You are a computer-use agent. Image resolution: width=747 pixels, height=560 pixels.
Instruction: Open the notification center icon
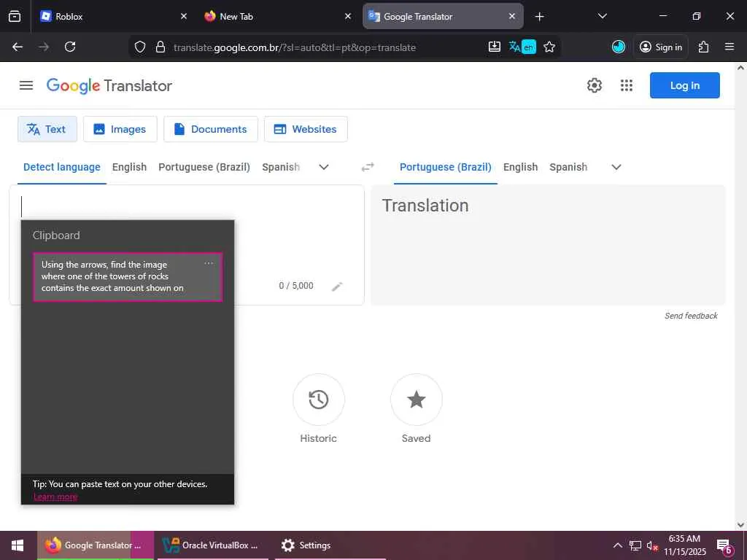tap(724, 547)
